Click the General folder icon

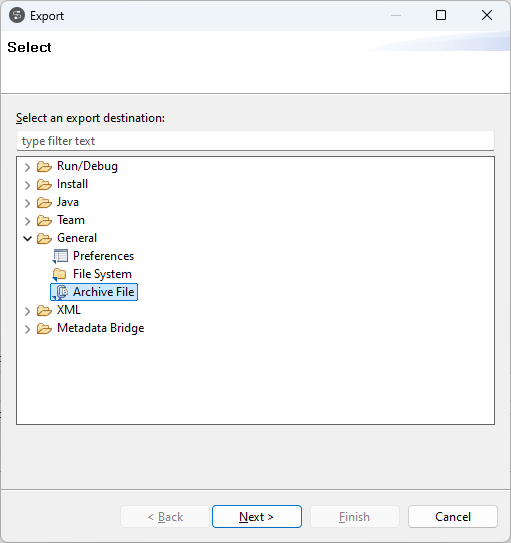[44, 239]
